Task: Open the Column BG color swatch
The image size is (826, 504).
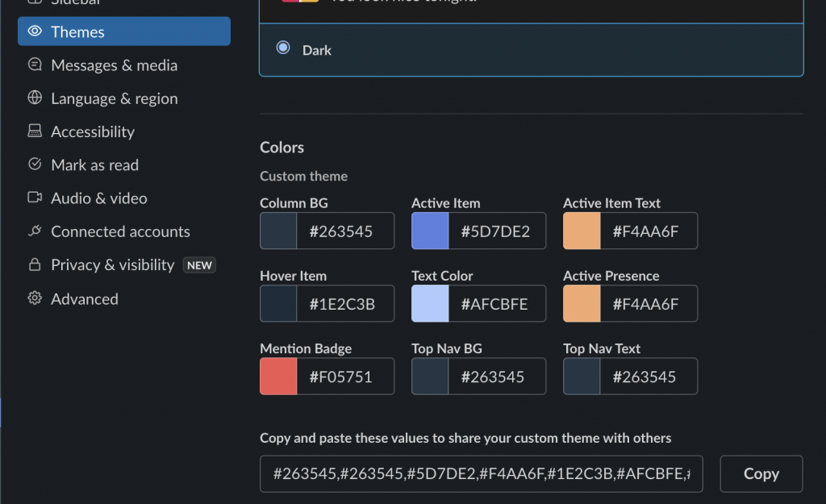Action: click(x=278, y=231)
